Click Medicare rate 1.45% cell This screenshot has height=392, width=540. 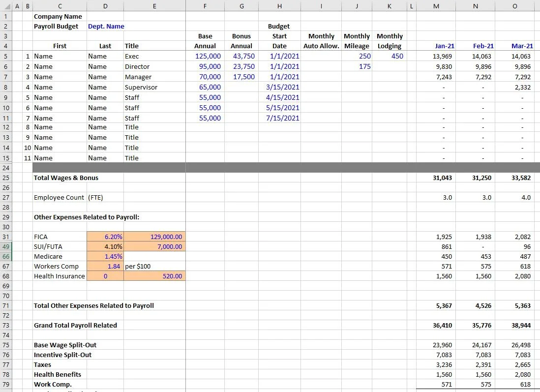[x=105, y=257]
